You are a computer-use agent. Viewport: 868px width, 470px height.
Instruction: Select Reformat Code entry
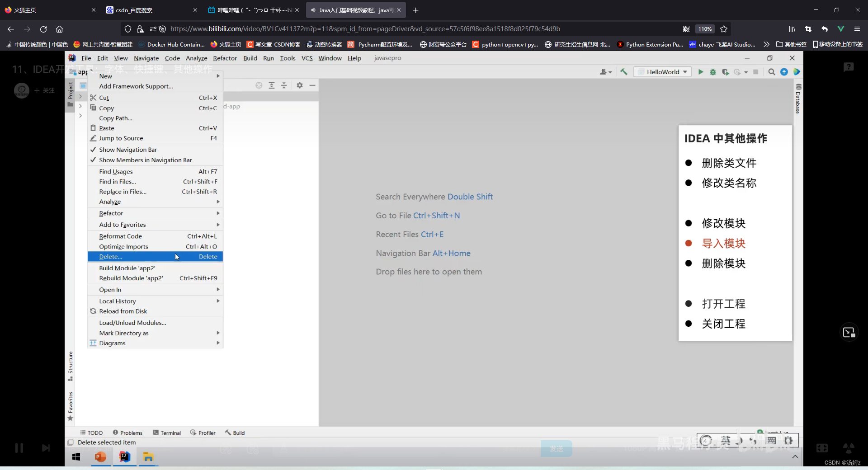coord(155,236)
